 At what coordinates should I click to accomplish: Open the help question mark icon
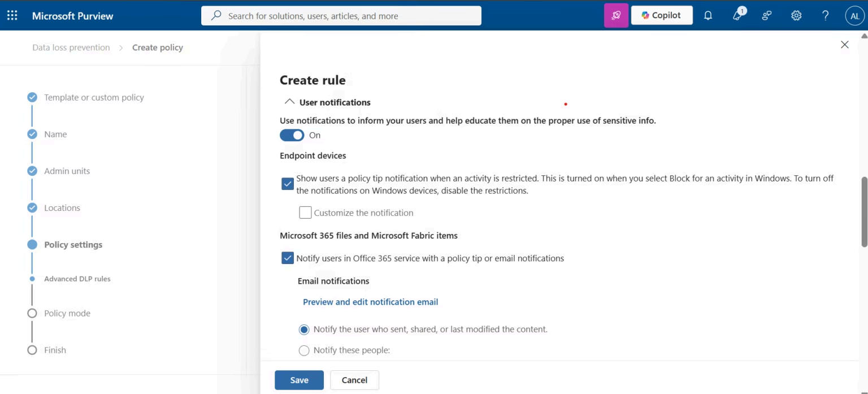[x=826, y=16]
